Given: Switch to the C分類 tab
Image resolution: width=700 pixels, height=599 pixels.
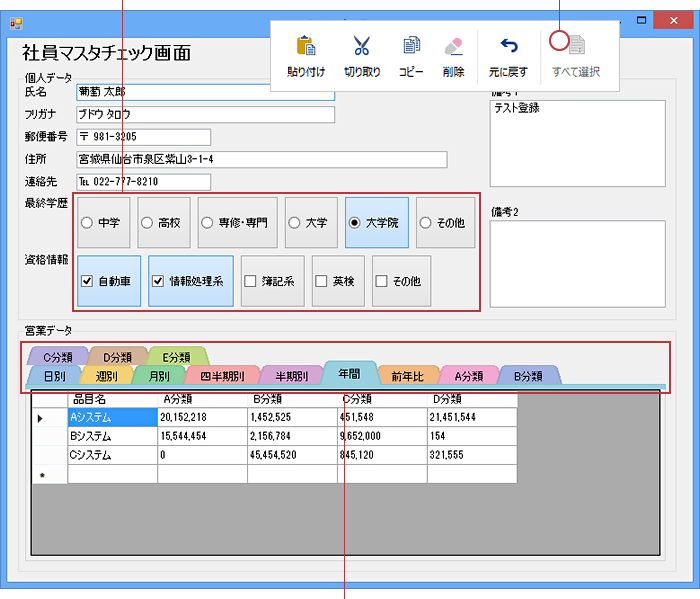Looking at the screenshot, I should 58,357.
